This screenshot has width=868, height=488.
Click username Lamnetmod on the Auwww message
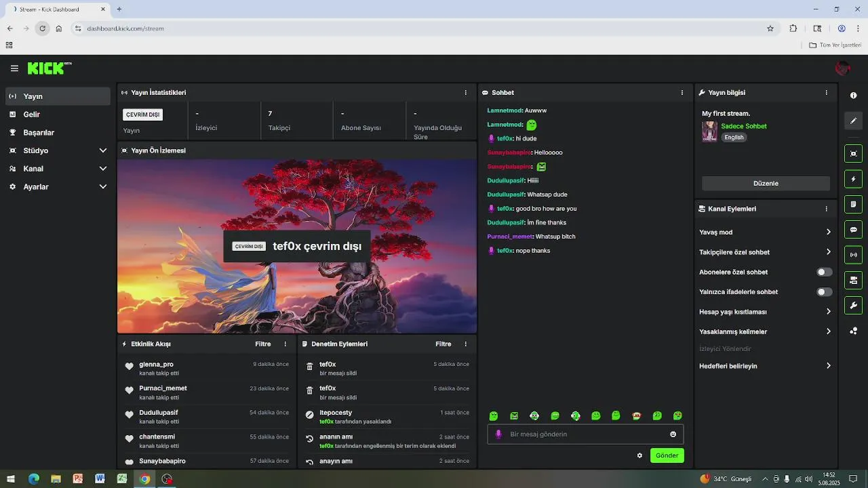click(505, 110)
